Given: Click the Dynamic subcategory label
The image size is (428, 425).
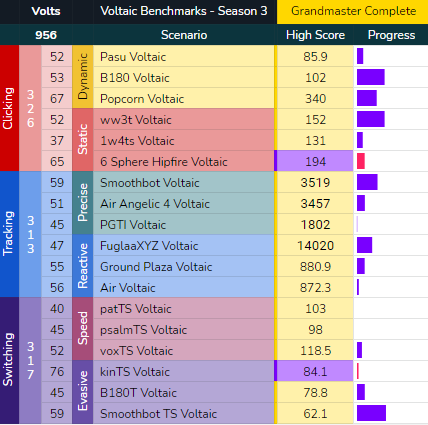Looking at the screenshot, I should pyautogui.click(x=83, y=77).
